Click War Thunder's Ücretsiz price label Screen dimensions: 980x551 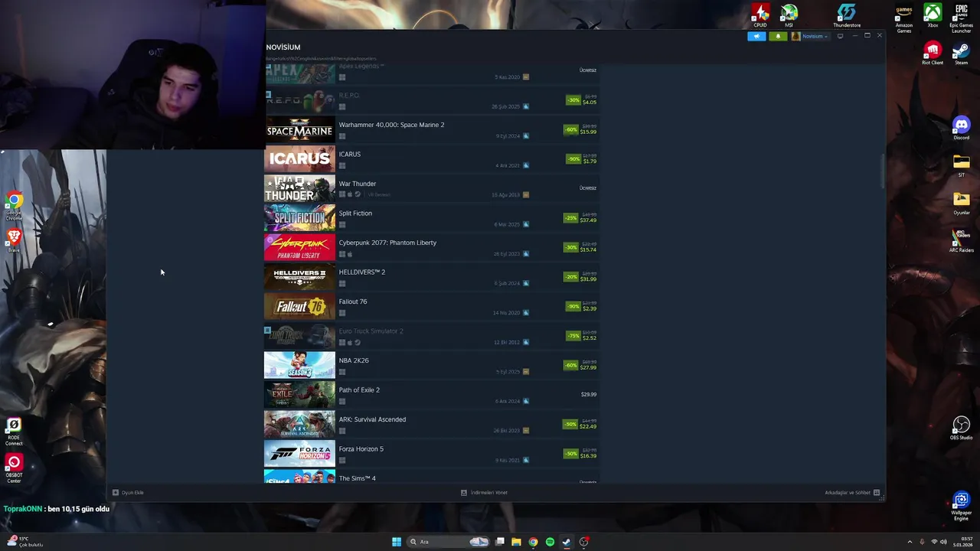click(588, 187)
